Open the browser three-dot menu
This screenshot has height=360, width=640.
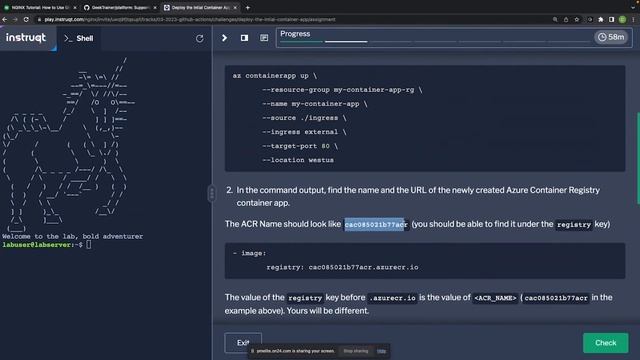point(633,19)
